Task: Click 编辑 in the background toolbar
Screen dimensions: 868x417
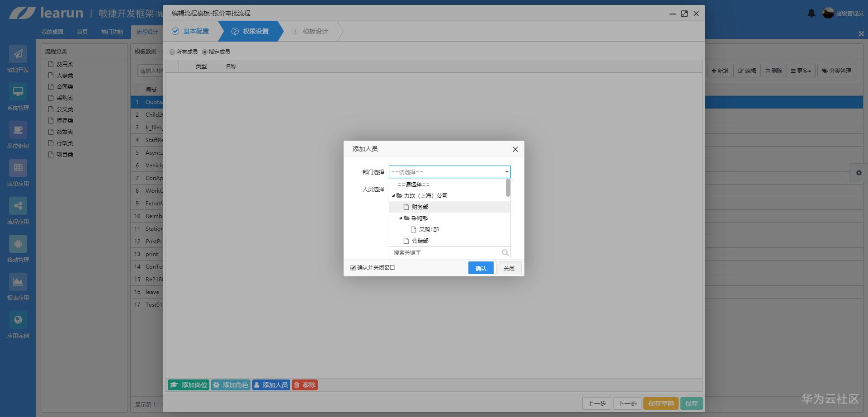Action: pos(747,71)
